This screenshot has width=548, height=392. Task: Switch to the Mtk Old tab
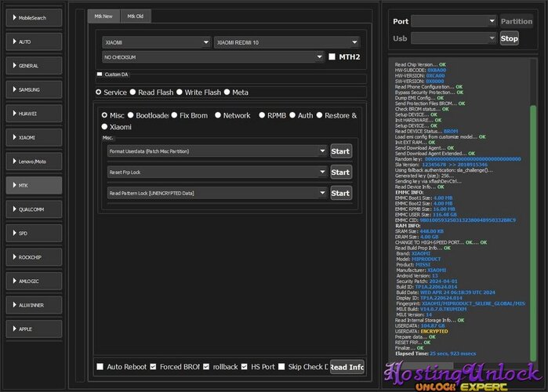[x=136, y=16]
